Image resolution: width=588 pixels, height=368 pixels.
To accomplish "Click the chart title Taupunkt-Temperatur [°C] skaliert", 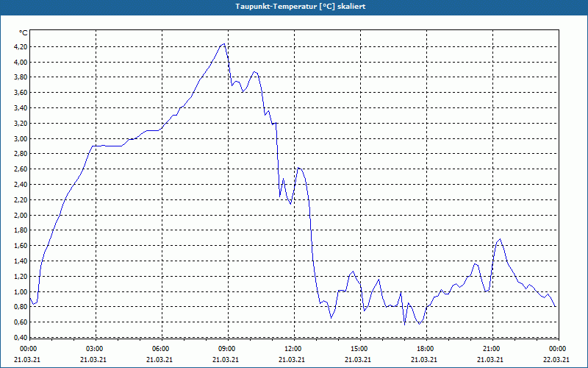I will [x=301, y=7].
